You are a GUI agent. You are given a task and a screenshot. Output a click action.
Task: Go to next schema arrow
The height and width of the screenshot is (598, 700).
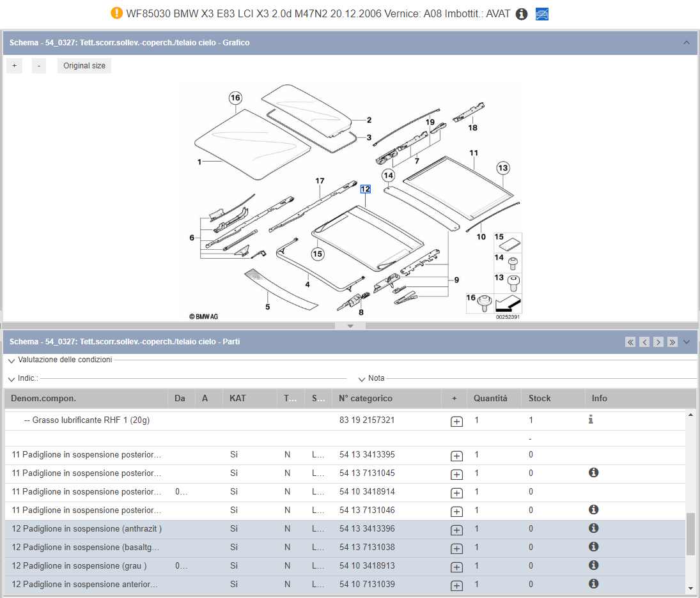pyautogui.click(x=658, y=342)
